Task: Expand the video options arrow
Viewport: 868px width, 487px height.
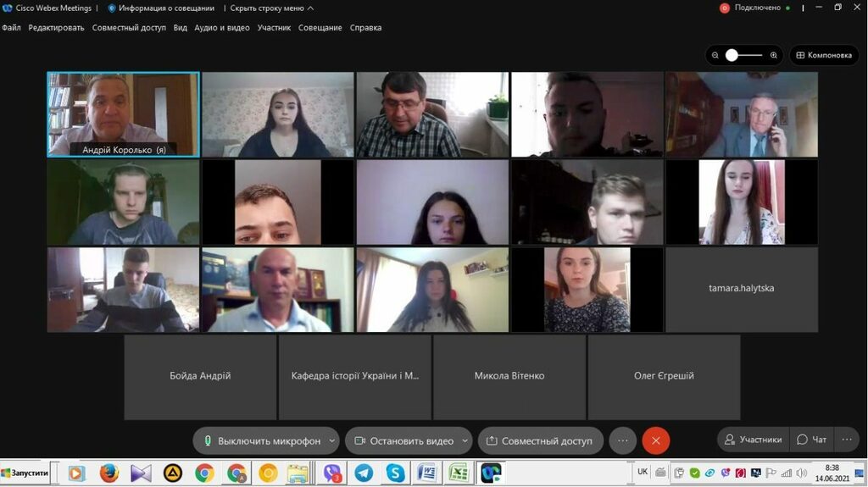Action: tap(465, 440)
